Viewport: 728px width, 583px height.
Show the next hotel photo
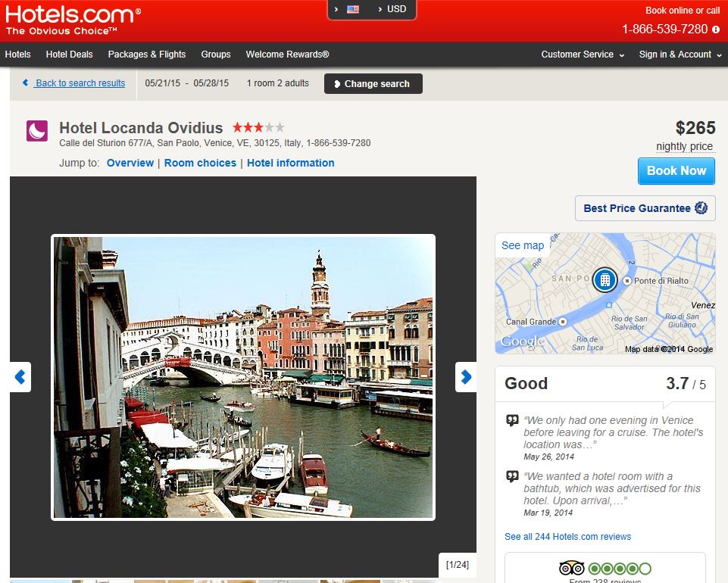pos(466,377)
